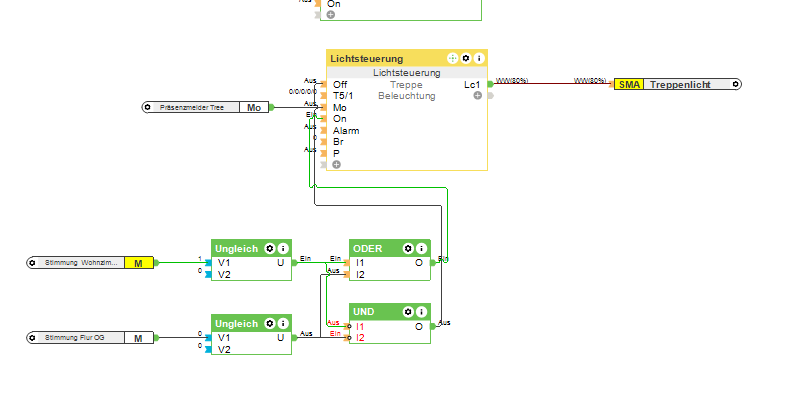Viewport: 793px width, 420px height.
Task: Open settings gear of the Lichtsteuerung block
Action: click(x=466, y=58)
